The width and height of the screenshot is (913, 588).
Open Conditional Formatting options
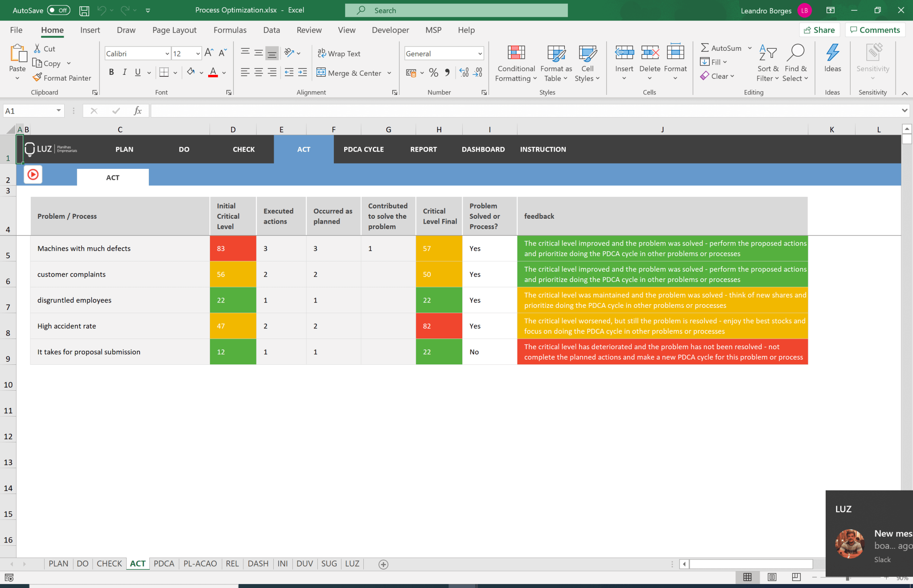tap(515, 62)
